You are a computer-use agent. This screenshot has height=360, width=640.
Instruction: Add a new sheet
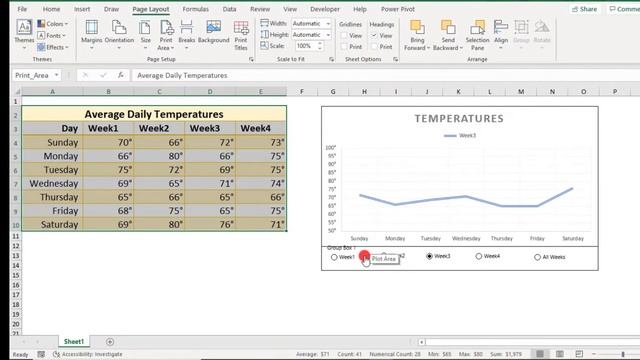[x=110, y=342]
